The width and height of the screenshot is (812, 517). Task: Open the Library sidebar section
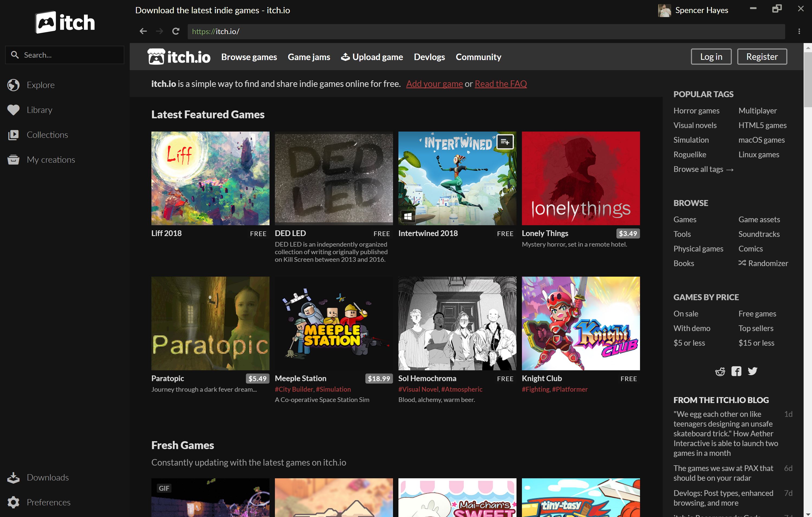[x=38, y=109]
